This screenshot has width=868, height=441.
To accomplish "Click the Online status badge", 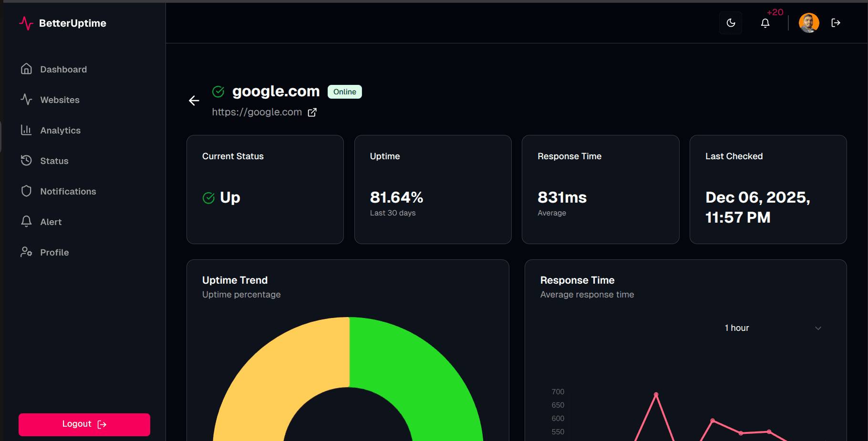I will (344, 92).
